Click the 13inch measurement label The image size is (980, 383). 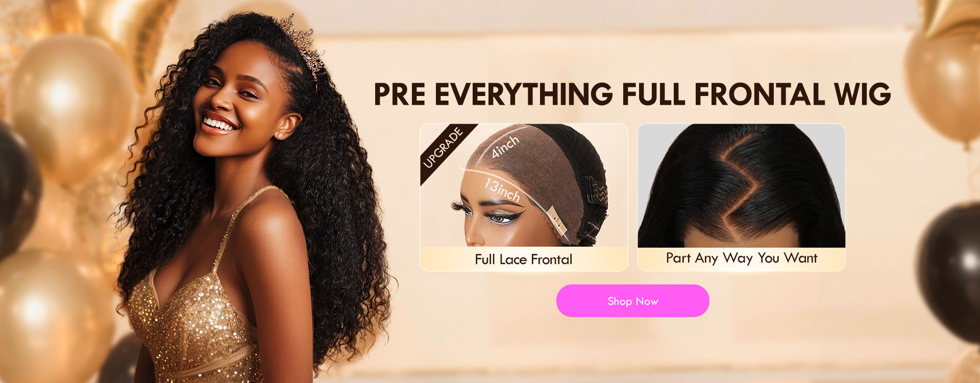pyautogui.click(x=502, y=189)
